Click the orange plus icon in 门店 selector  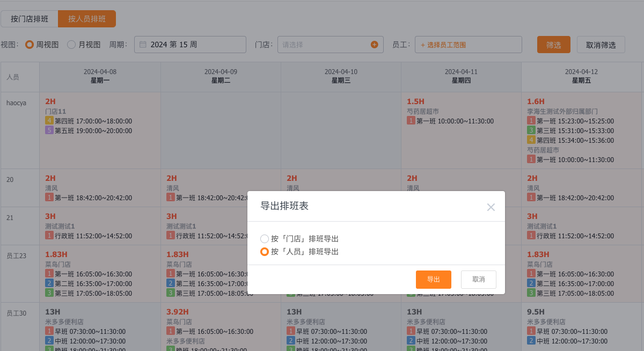pyautogui.click(x=374, y=45)
